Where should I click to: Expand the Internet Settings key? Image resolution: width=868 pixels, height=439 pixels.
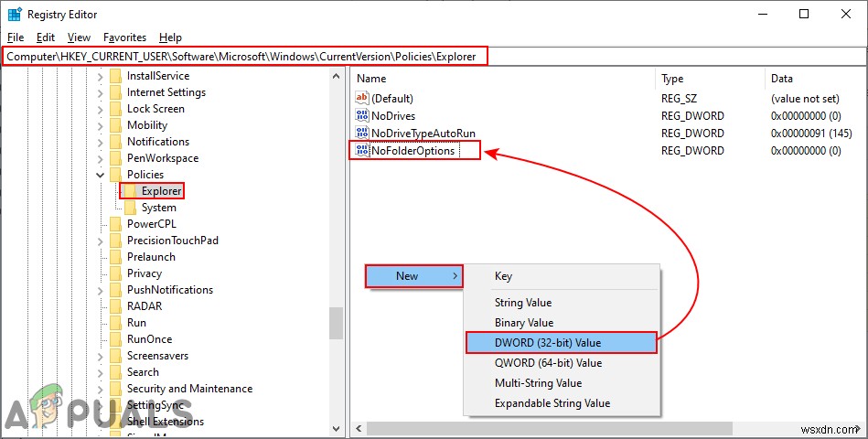click(x=101, y=93)
